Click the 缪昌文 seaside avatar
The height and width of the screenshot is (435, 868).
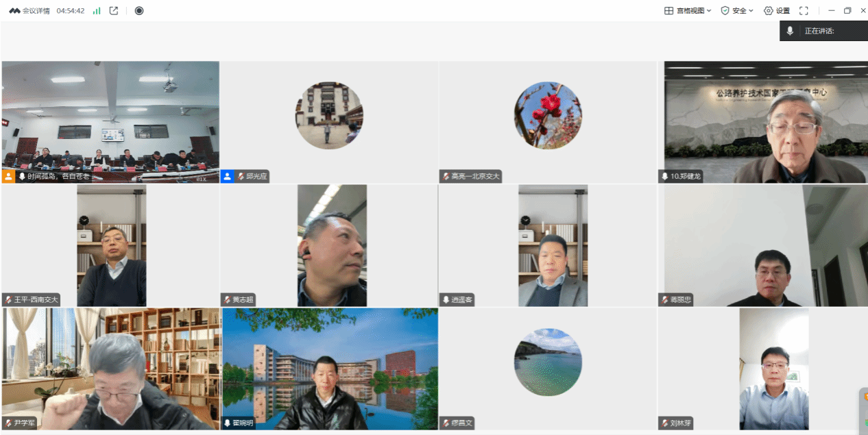tap(548, 362)
